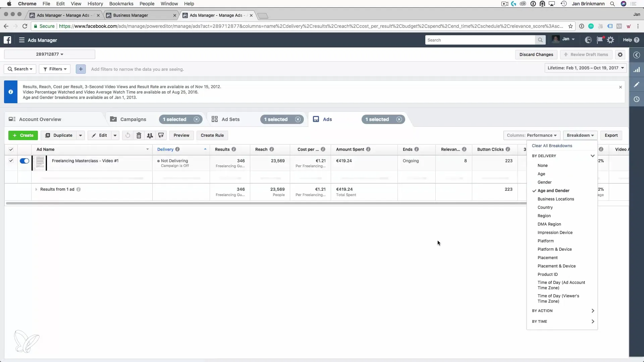Add a filter with the plus icon
The height and width of the screenshot is (362, 644).
[x=80, y=69]
